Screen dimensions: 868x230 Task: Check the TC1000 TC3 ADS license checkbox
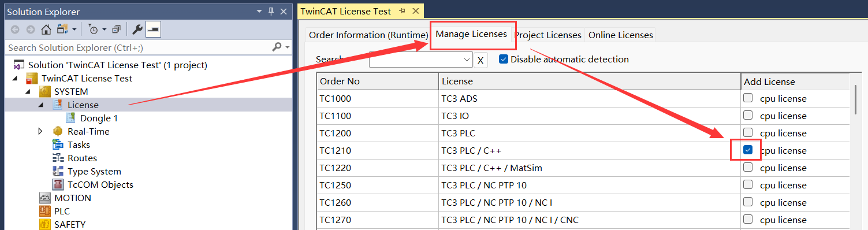(748, 98)
